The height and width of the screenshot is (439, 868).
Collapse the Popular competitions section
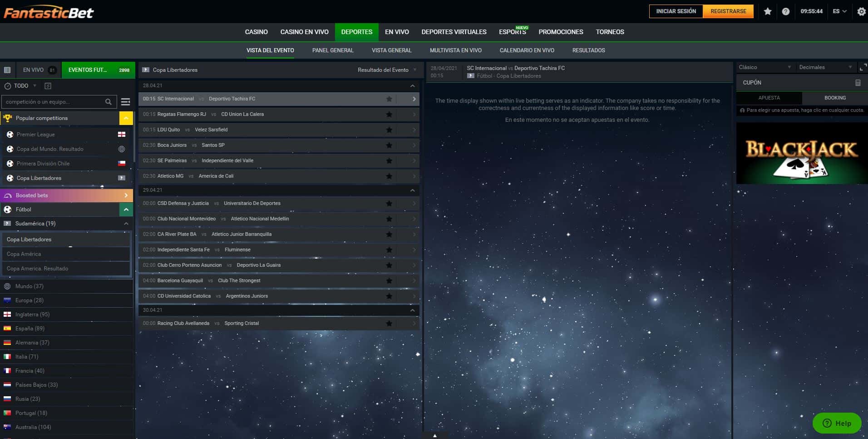[x=126, y=118]
